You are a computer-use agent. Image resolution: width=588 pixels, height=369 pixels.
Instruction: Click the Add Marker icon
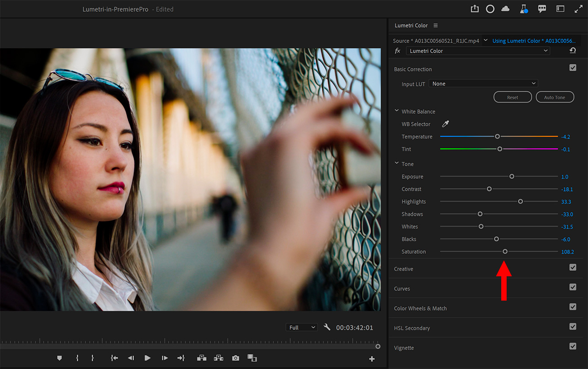(x=59, y=358)
